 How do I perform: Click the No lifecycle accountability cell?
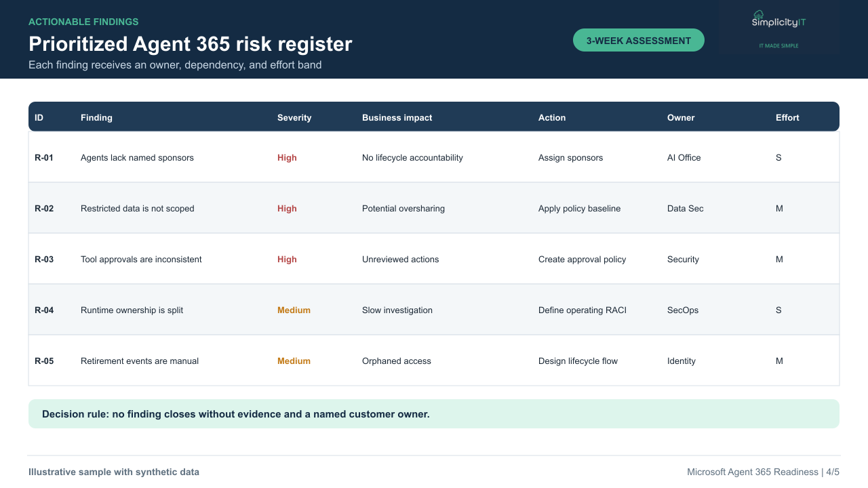[412, 157]
